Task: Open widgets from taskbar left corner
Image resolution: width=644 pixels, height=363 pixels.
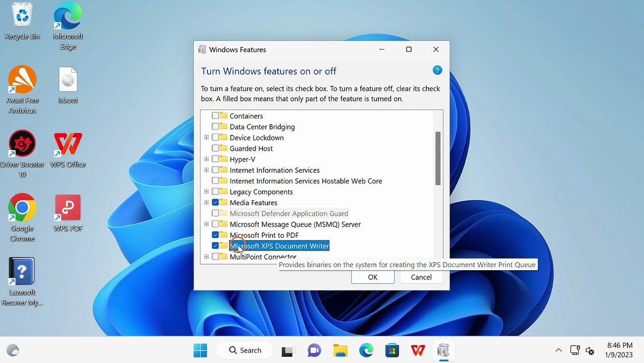Action: (13, 350)
